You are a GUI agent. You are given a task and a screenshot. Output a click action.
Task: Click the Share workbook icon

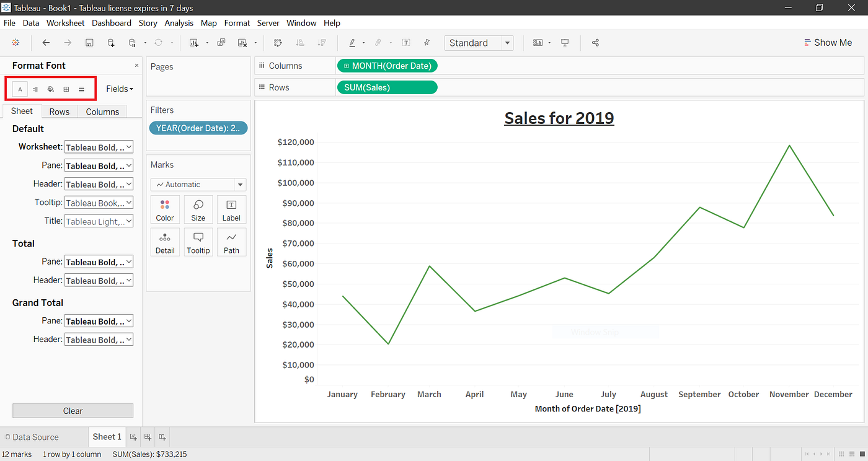(595, 43)
